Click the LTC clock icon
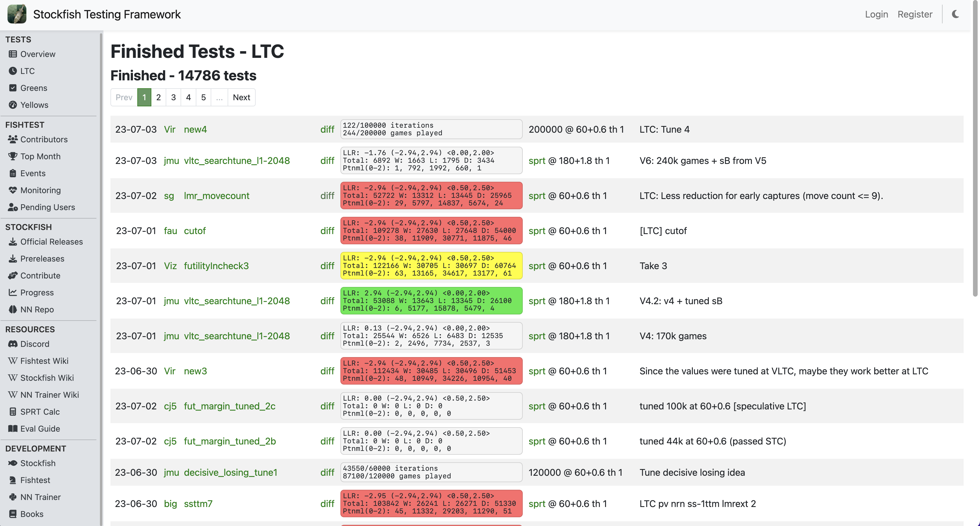This screenshot has height=526, width=980. [13, 71]
